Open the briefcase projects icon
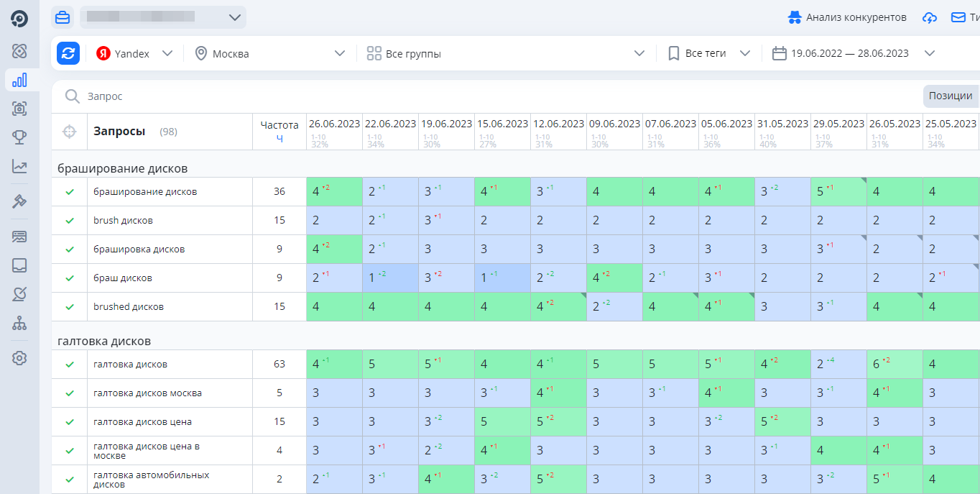 point(63,17)
